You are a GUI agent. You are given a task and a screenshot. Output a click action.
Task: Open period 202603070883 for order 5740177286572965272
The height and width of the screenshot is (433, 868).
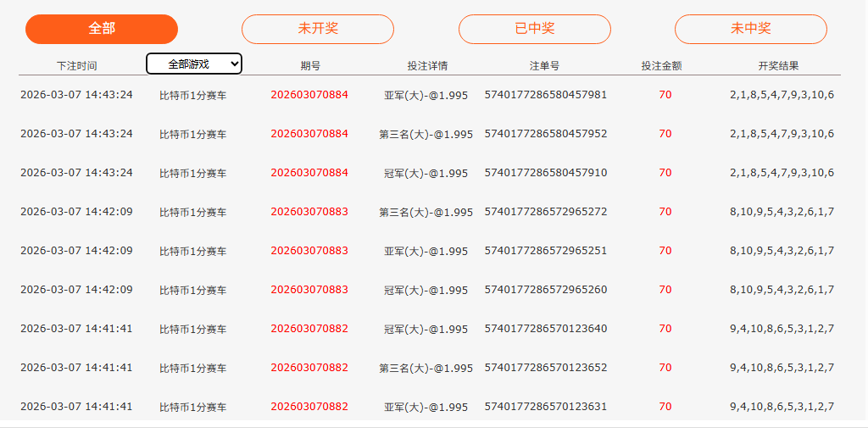(309, 212)
